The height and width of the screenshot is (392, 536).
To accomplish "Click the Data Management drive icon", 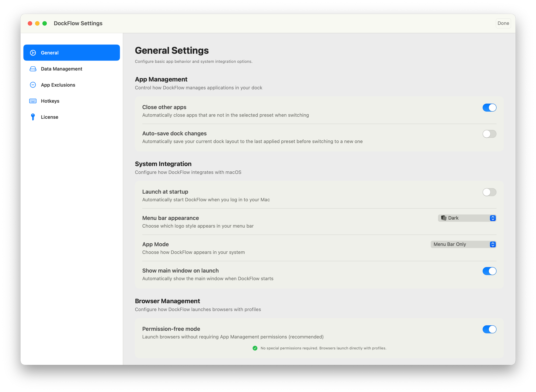I will point(33,69).
